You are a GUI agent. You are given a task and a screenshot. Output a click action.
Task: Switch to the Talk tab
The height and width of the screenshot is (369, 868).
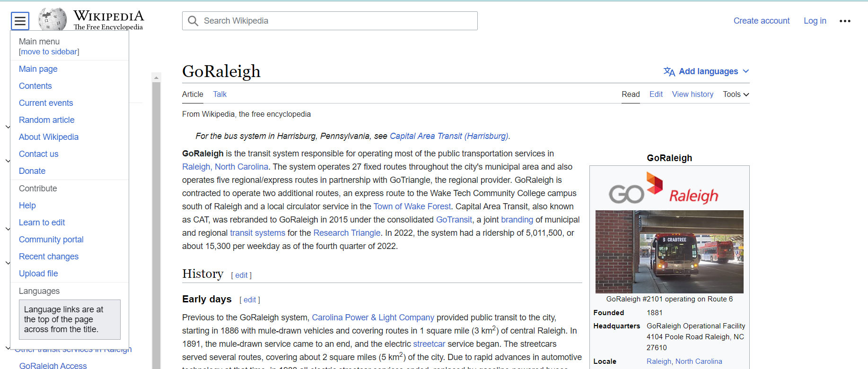pos(219,94)
